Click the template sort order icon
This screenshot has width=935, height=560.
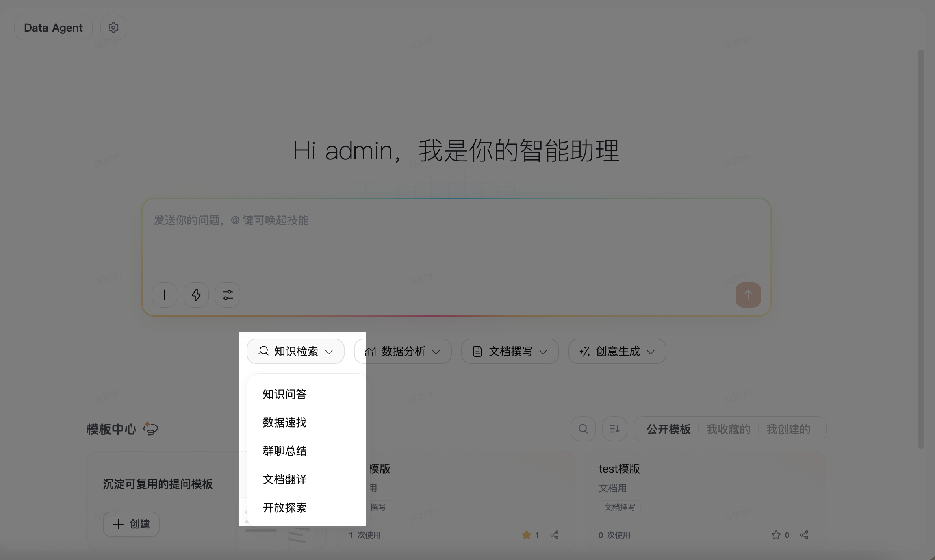coord(615,429)
